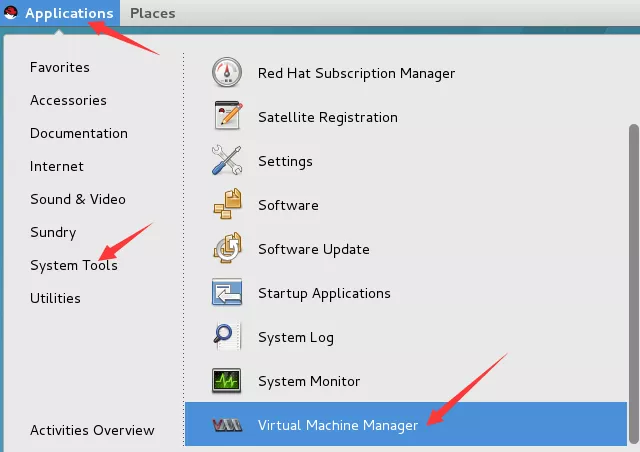The image size is (640, 452).
Task: Click the Red Hat logo in top bar
Action: pyautogui.click(x=11, y=13)
